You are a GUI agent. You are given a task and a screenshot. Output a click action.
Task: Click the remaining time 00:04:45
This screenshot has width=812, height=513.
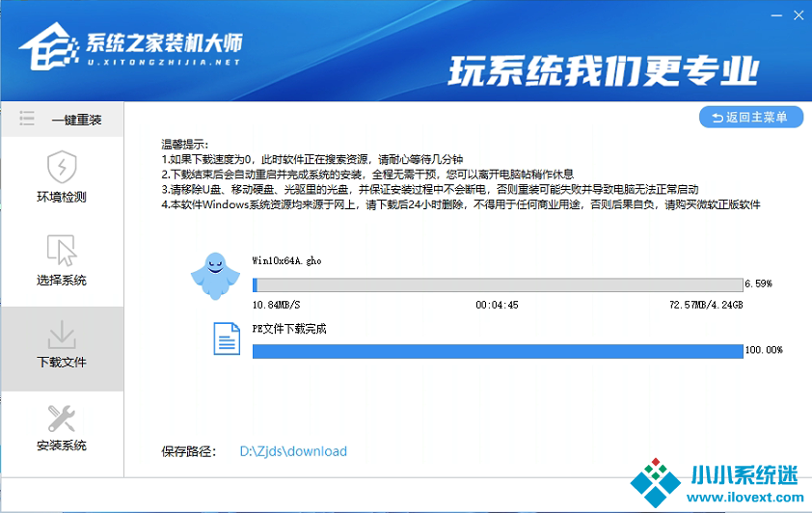pos(498,305)
